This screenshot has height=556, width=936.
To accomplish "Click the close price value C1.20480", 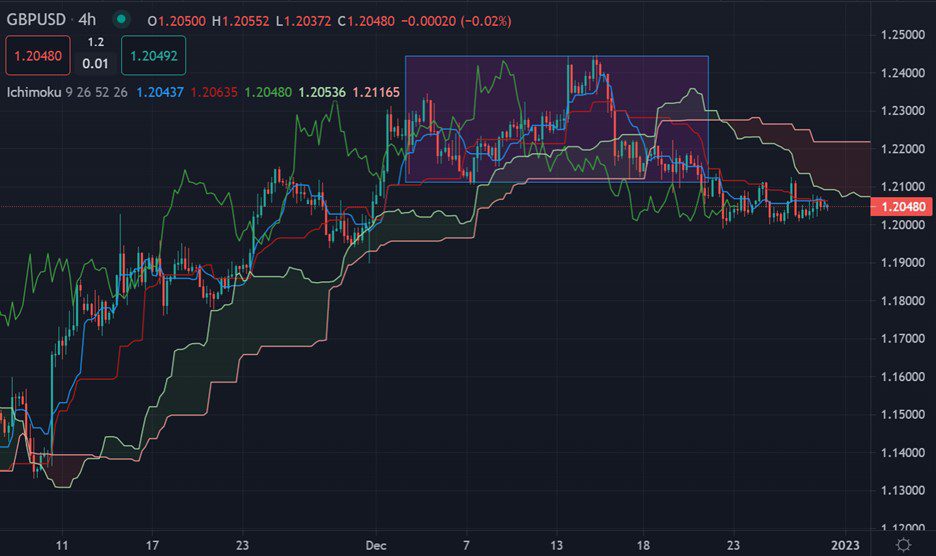I will coord(366,21).
